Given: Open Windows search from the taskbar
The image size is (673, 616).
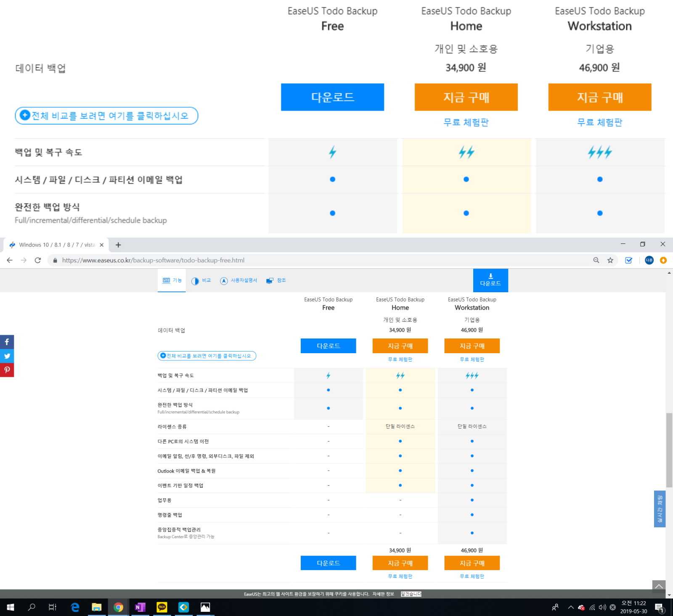Looking at the screenshot, I should click(x=32, y=607).
